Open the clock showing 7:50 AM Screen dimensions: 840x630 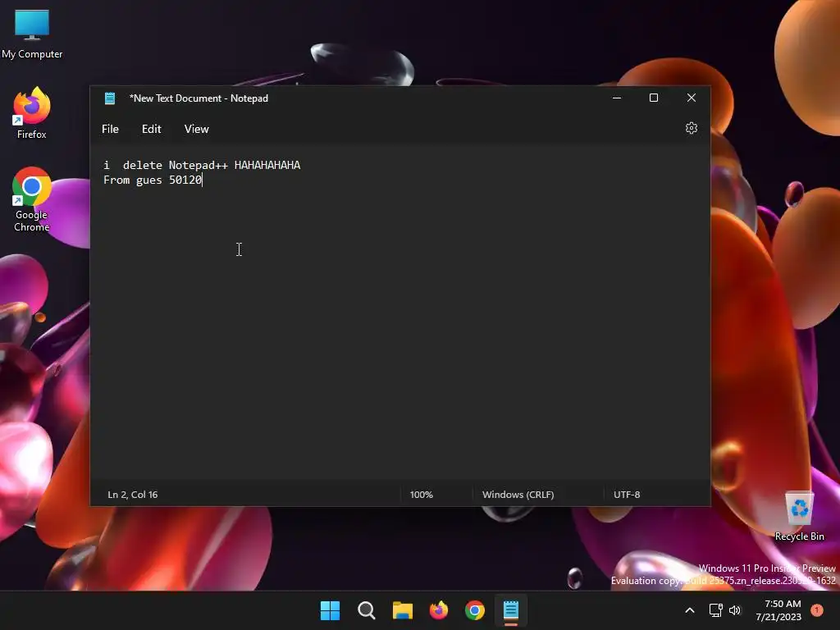[778, 610]
